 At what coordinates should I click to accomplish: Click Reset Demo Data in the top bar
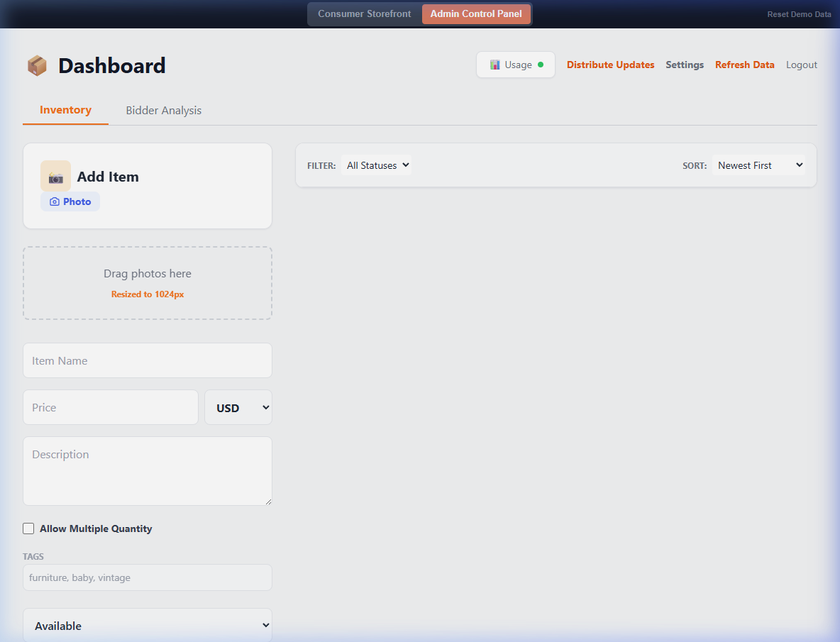pos(799,13)
